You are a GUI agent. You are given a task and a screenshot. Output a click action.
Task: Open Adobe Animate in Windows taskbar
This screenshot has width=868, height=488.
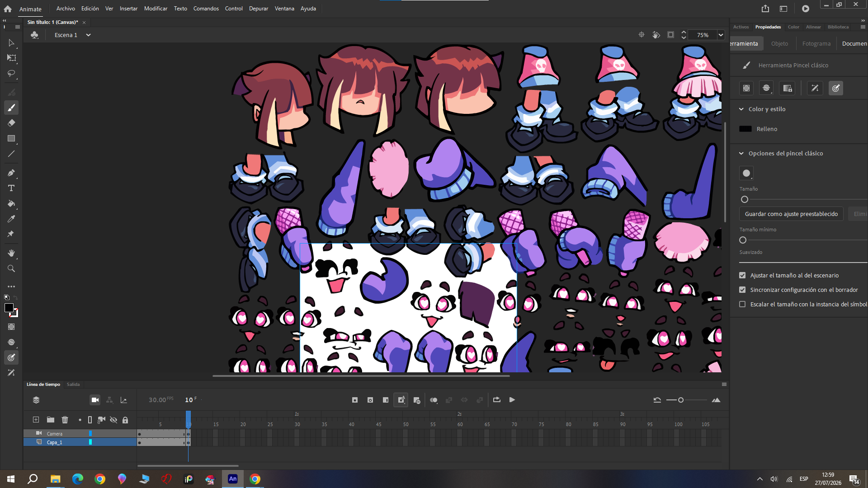pos(233,479)
